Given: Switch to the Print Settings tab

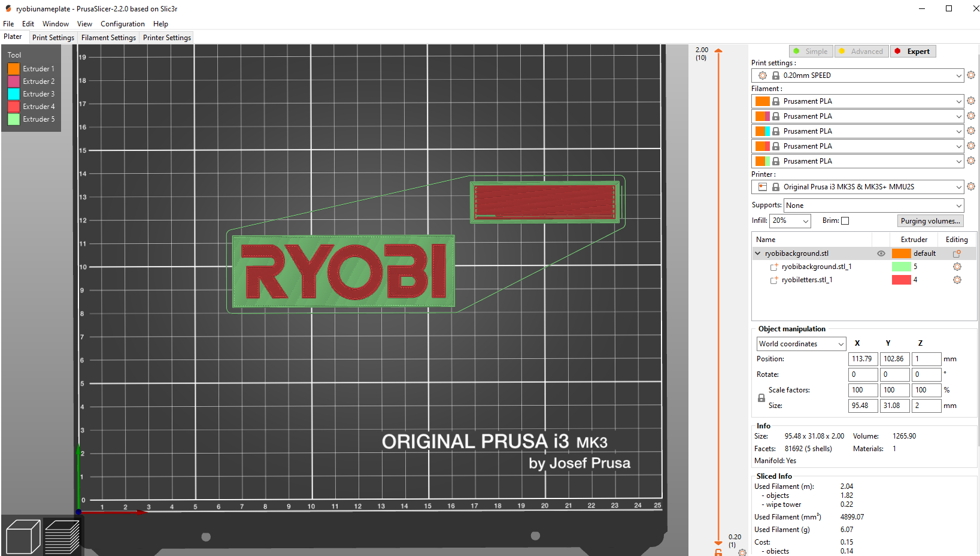Looking at the screenshot, I should point(53,37).
